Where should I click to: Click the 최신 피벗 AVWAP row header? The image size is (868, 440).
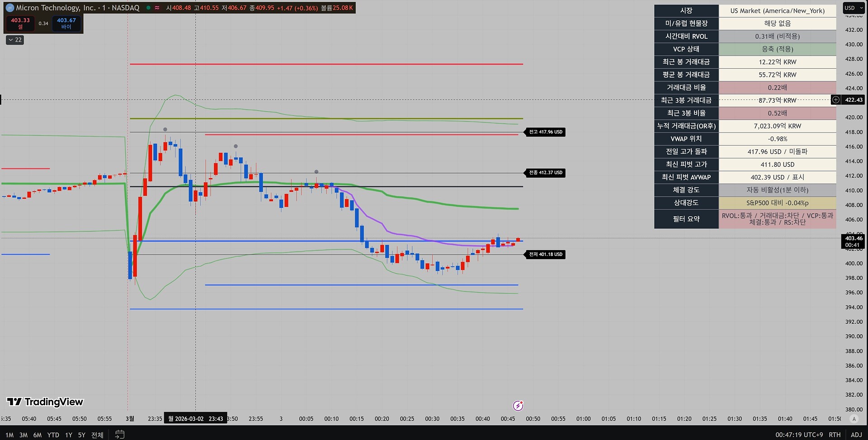click(686, 177)
